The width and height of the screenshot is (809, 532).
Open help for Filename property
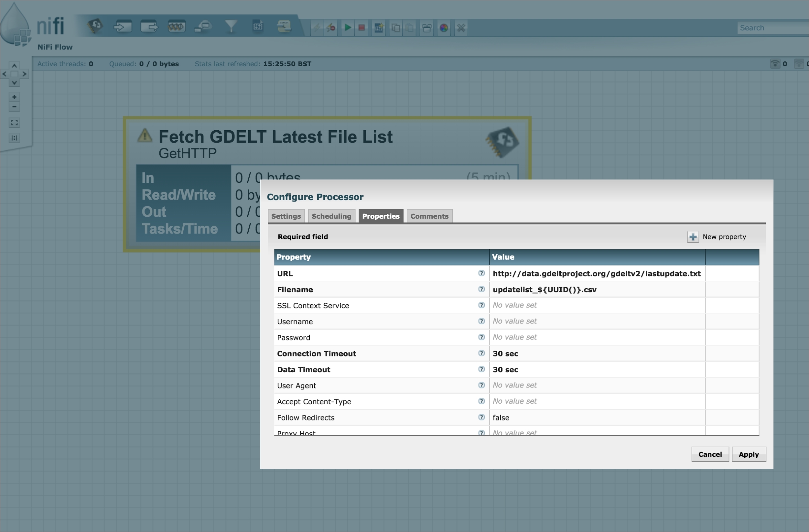pos(481,289)
